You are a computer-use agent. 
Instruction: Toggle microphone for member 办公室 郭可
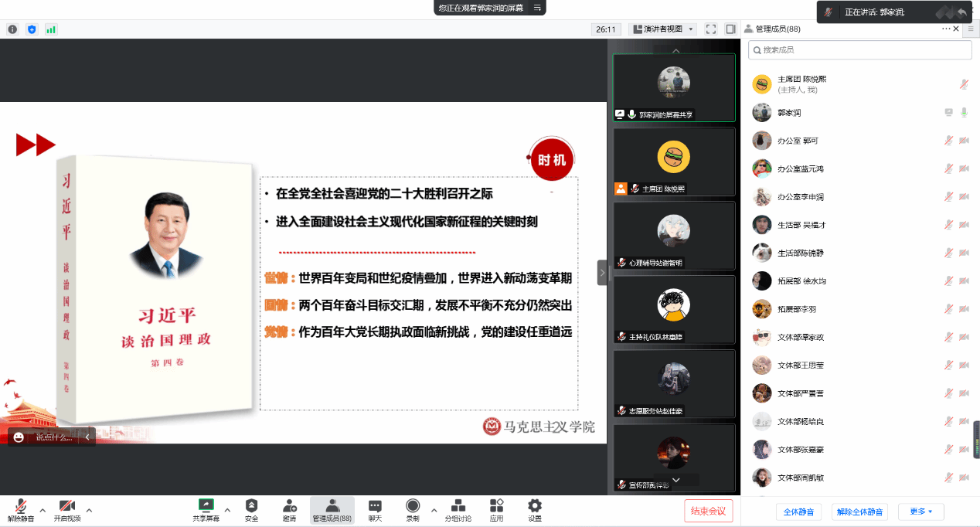(x=948, y=141)
